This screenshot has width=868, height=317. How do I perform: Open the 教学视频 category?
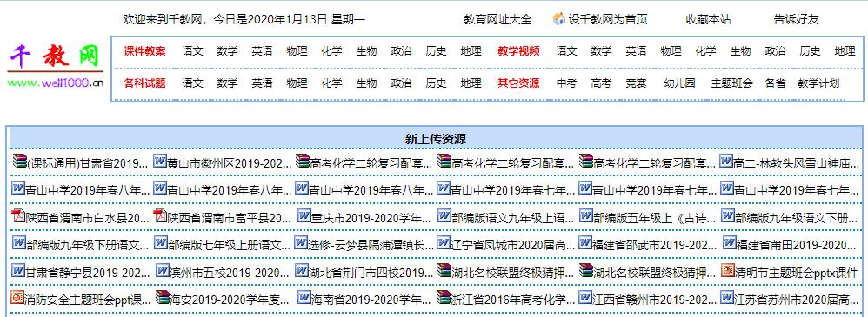(518, 51)
